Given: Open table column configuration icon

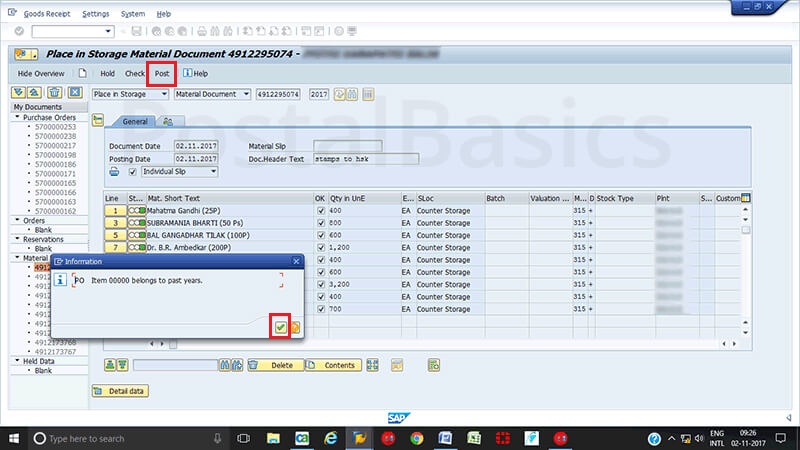Looking at the screenshot, I should pos(745,198).
